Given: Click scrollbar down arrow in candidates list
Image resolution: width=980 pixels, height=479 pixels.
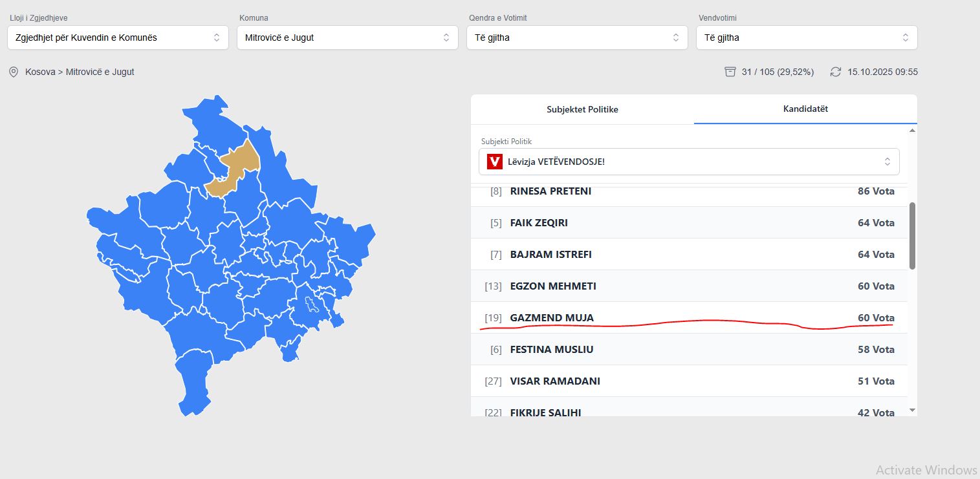Looking at the screenshot, I should (x=912, y=410).
